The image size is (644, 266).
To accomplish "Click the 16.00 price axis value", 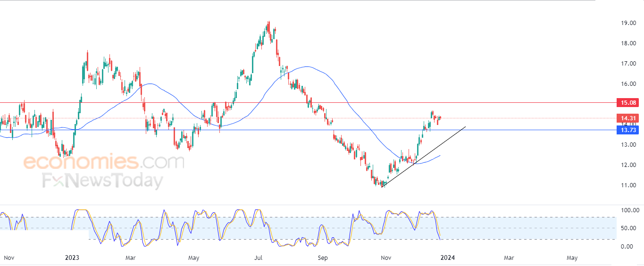I will (627, 84).
